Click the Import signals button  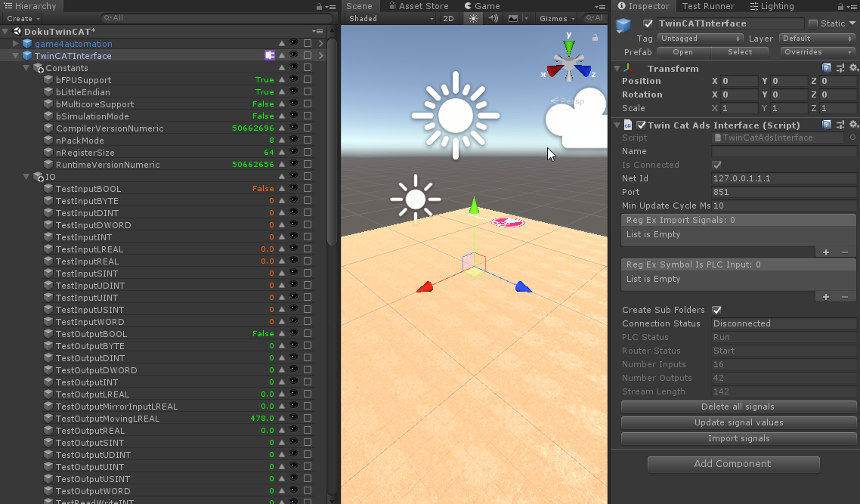tap(738, 438)
